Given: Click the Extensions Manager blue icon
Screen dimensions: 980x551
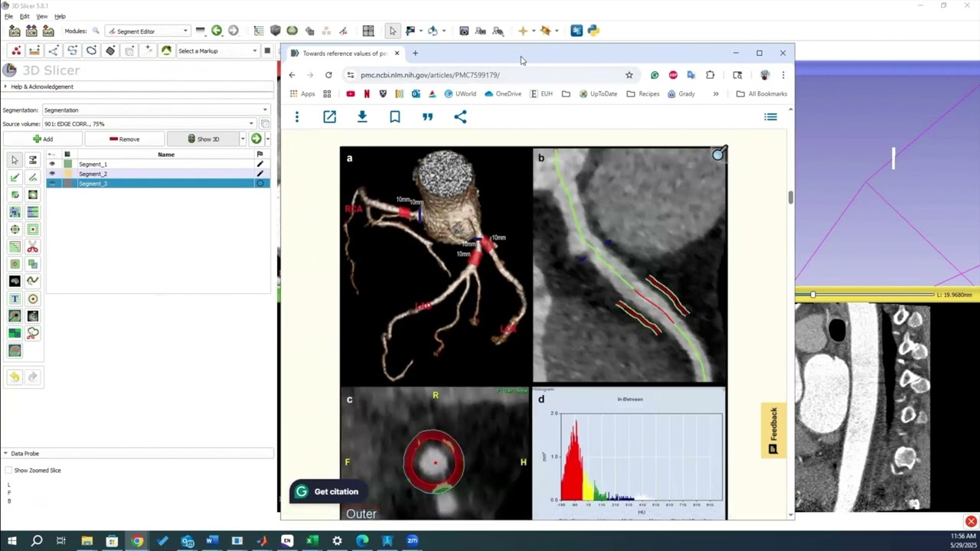Looking at the screenshot, I should 577,31.
